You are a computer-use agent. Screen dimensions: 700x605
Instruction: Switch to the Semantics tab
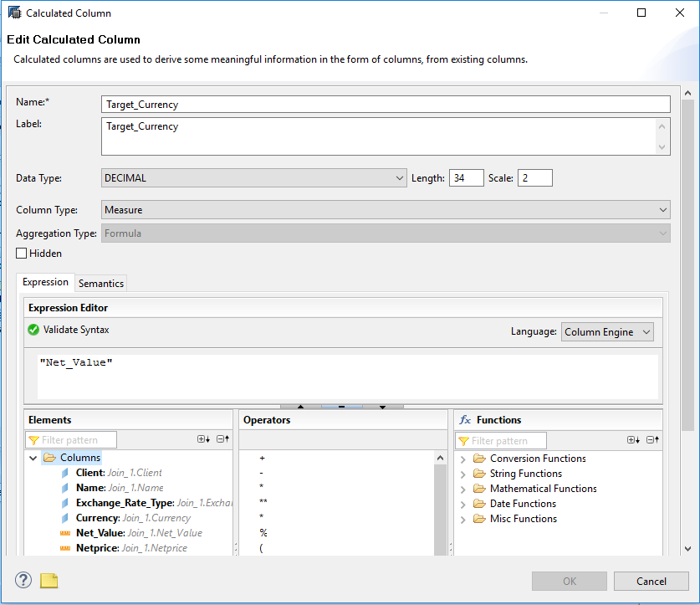coord(100,283)
